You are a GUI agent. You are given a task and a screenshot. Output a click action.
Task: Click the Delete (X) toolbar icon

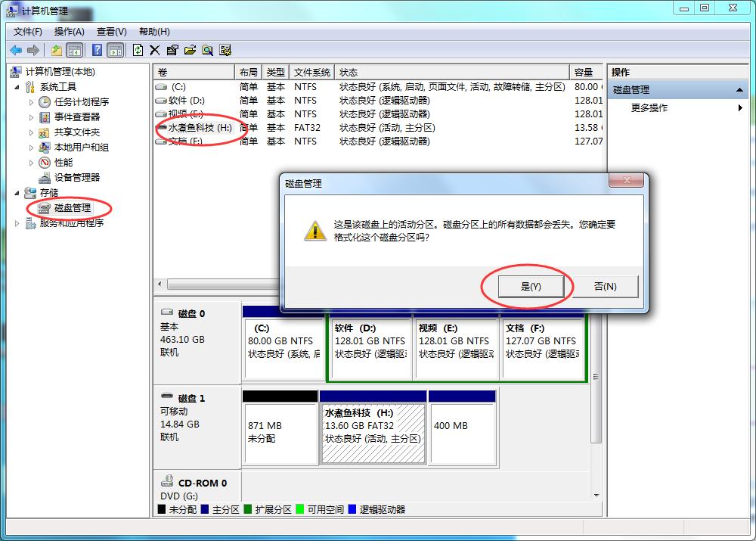point(156,49)
